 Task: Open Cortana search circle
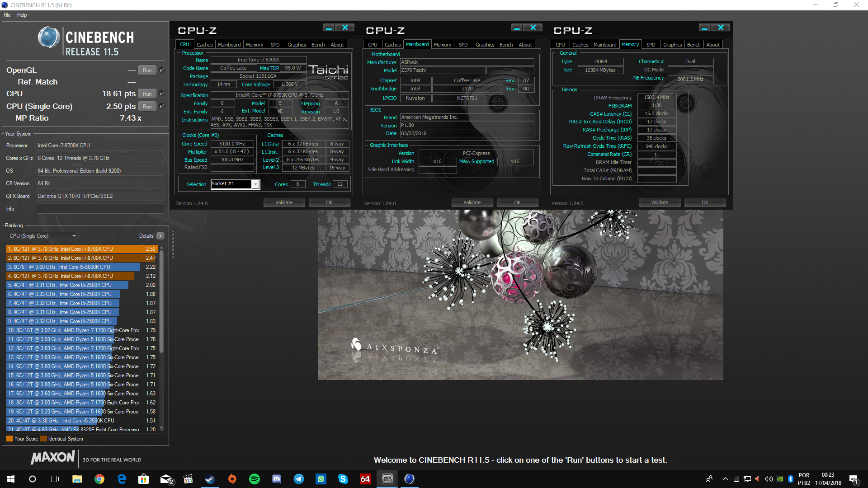(x=33, y=479)
